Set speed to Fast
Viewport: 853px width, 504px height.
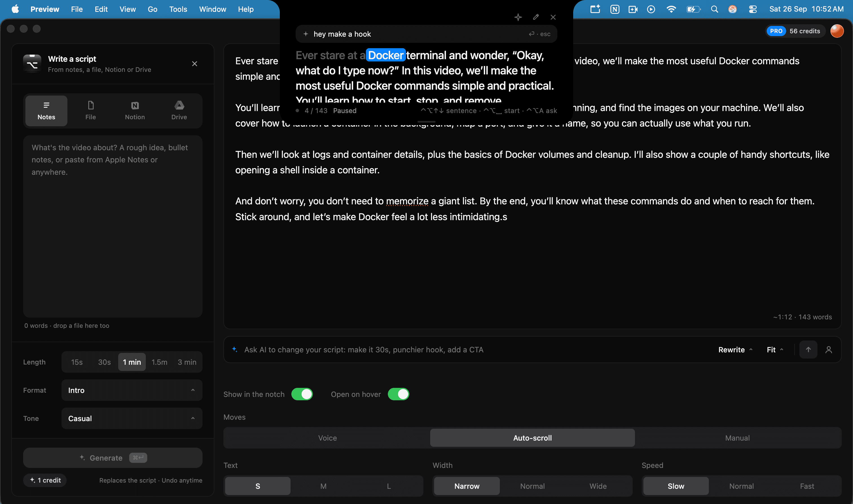tap(807, 486)
